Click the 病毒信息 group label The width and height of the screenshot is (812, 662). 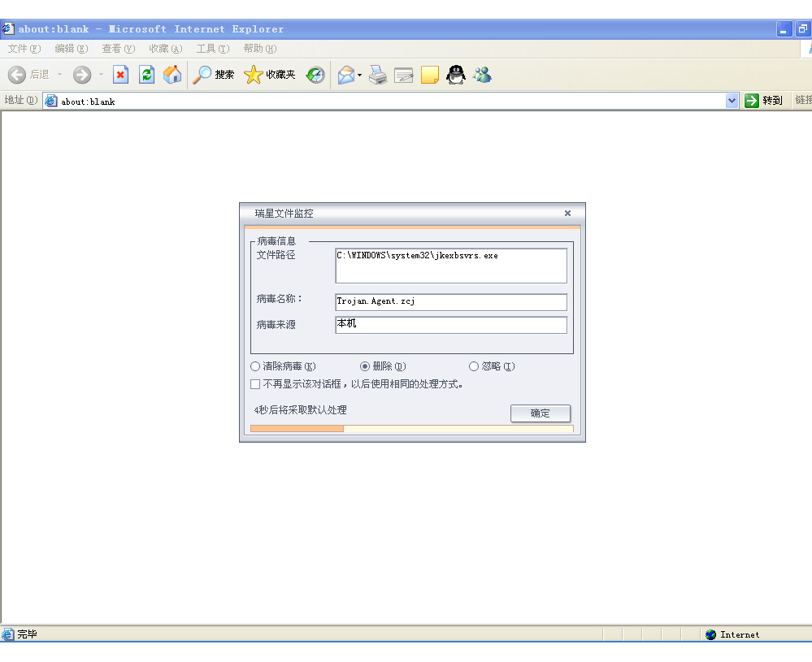276,241
